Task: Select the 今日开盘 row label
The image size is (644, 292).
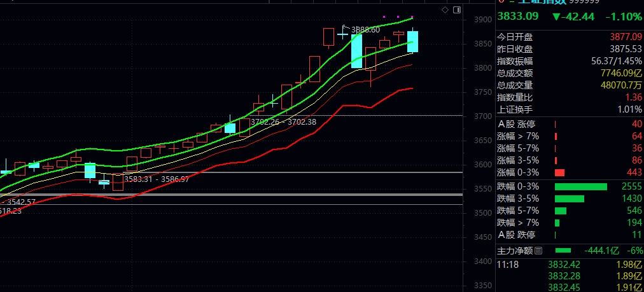Action: [515, 38]
